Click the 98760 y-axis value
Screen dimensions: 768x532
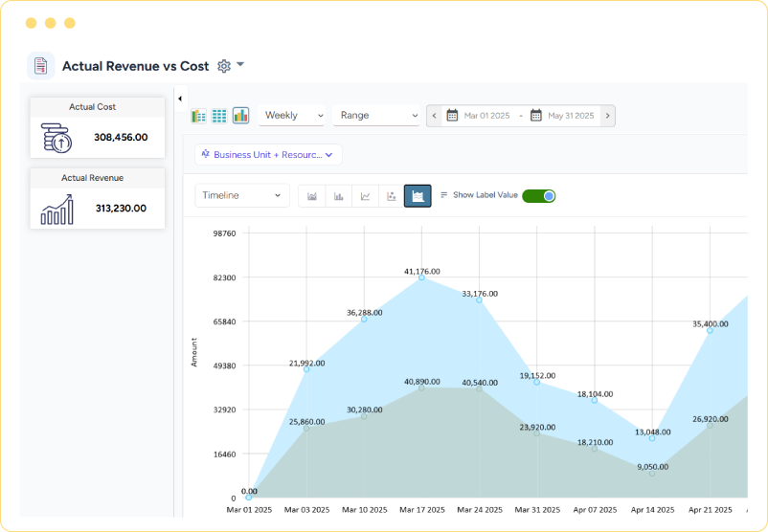(224, 233)
